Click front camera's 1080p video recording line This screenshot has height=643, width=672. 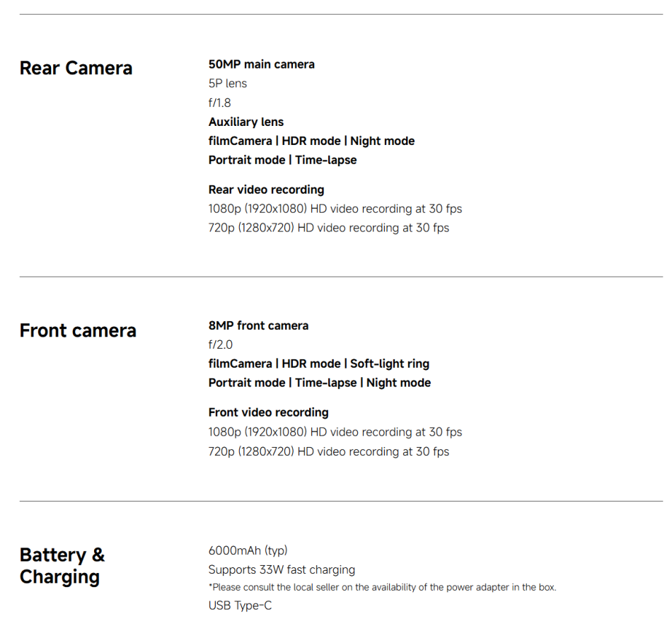point(335,432)
